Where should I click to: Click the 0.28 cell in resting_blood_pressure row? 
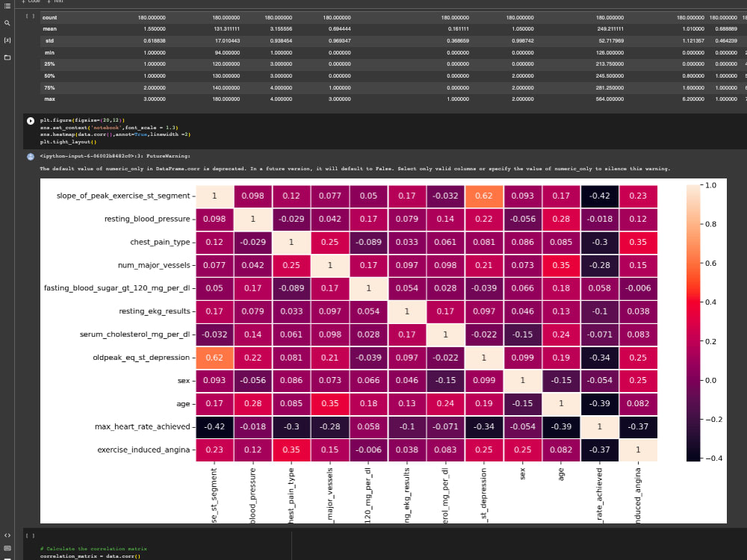(x=561, y=219)
